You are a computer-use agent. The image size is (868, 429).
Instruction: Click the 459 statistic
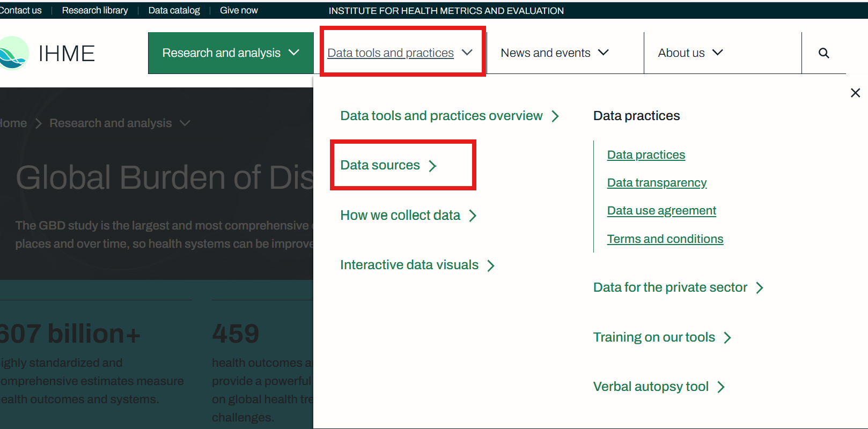coord(236,334)
